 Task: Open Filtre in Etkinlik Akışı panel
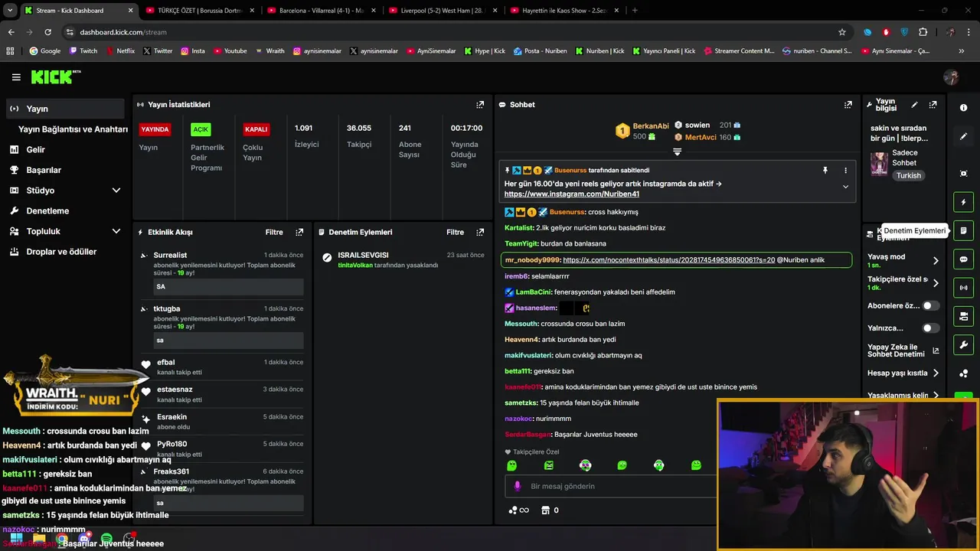(274, 232)
